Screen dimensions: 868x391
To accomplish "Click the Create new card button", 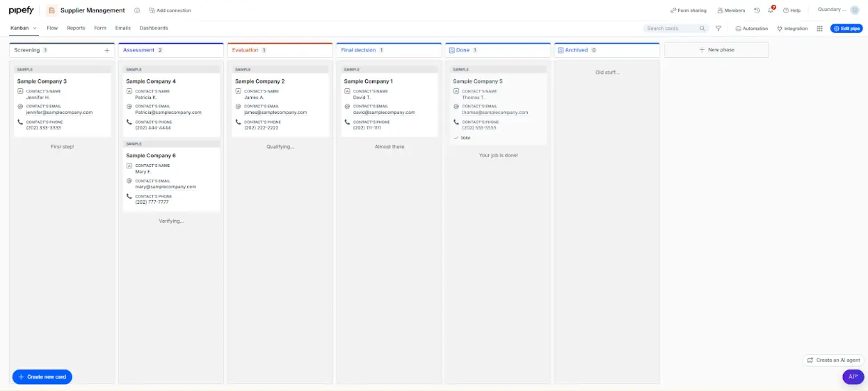I will (42, 376).
